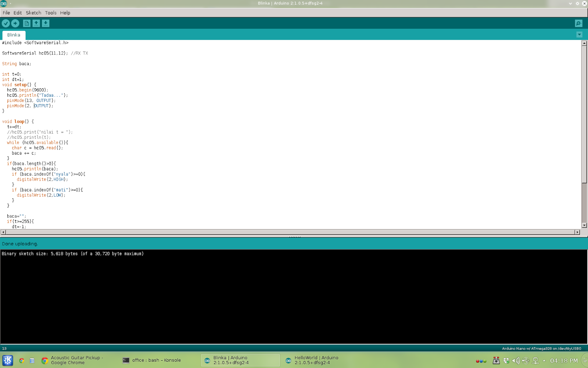
Task: Click the 'void loop() {' line
Action: [x=18, y=121]
